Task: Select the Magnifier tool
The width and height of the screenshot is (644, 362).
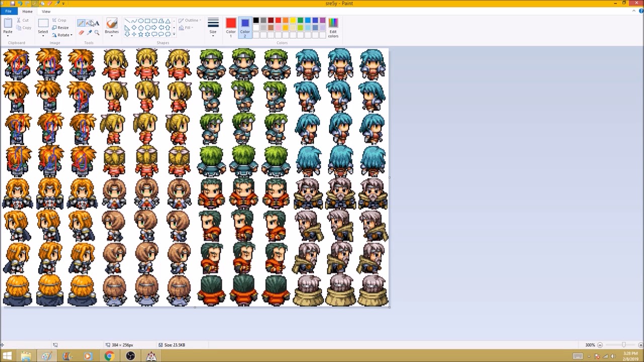Action: (97, 33)
